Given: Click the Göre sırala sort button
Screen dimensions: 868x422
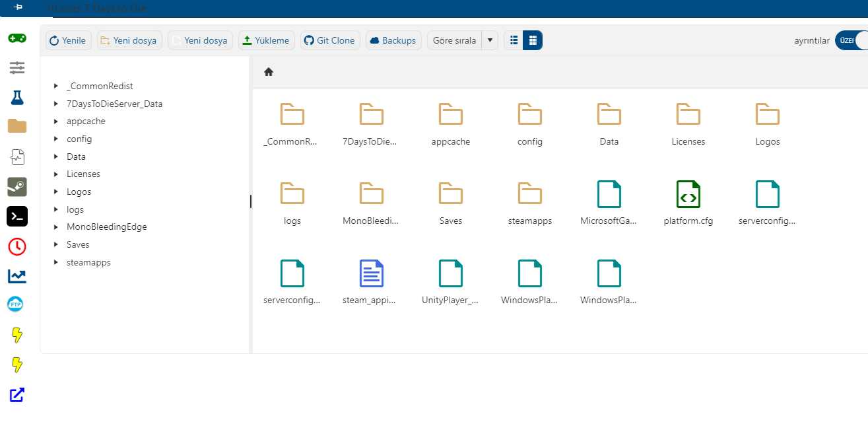Looking at the screenshot, I should coord(454,40).
